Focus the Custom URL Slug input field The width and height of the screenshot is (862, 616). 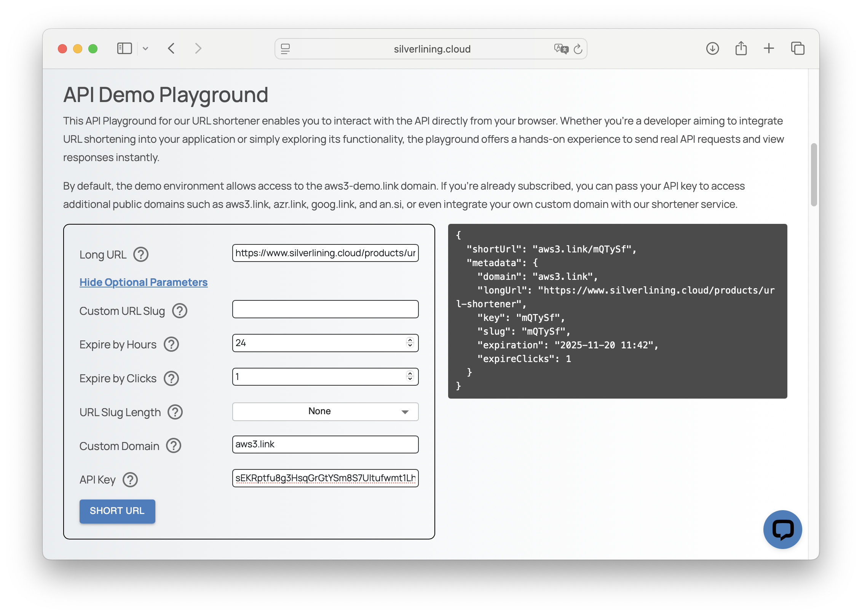pyautogui.click(x=325, y=309)
